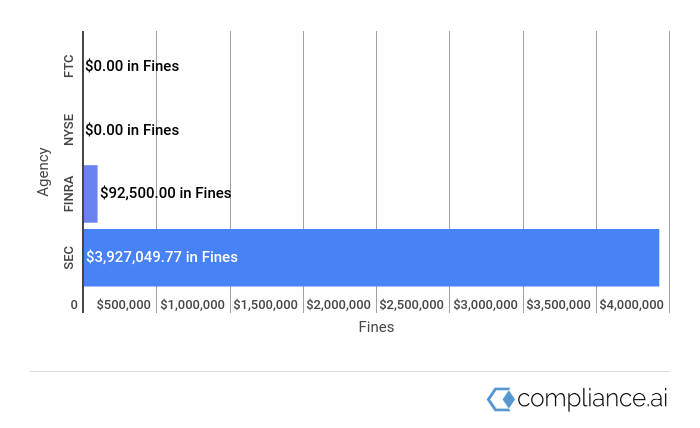Click the NYSE $0.00 in Fines label
This screenshot has height=428, width=700.
click(x=132, y=130)
